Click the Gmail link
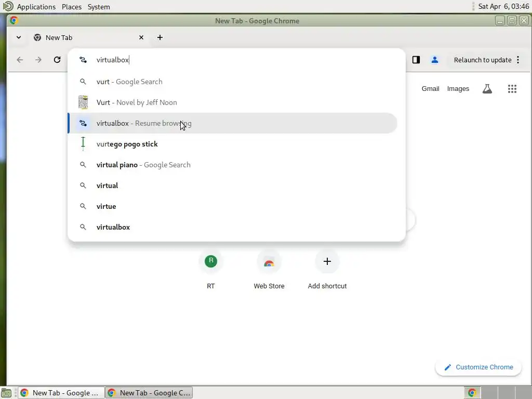The width and height of the screenshot is (532, 399). [x=430, y=89]
